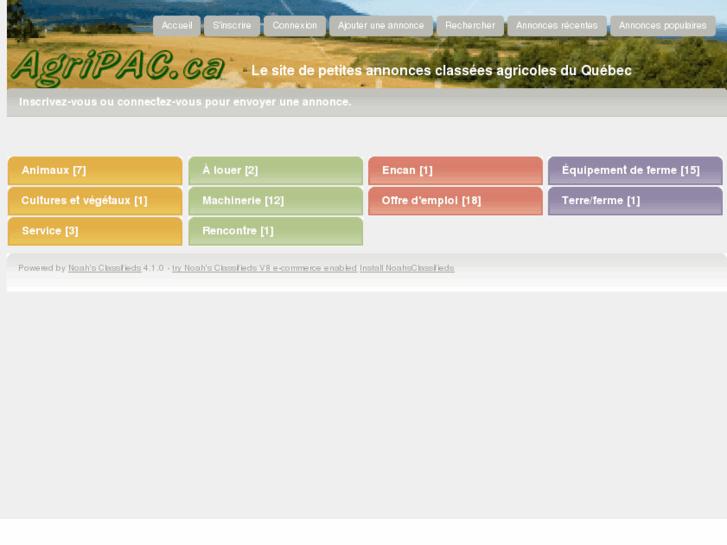Viewport: 727px width, 545px height.
Task: Open the Animaux [7] category
Action: coord(95,171)
